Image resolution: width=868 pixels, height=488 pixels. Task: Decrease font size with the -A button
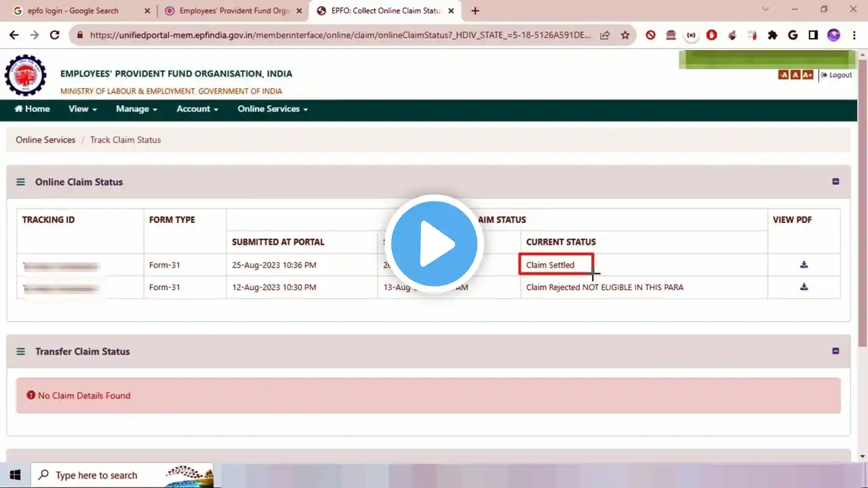pyautogui.click(x=783, y=75)
